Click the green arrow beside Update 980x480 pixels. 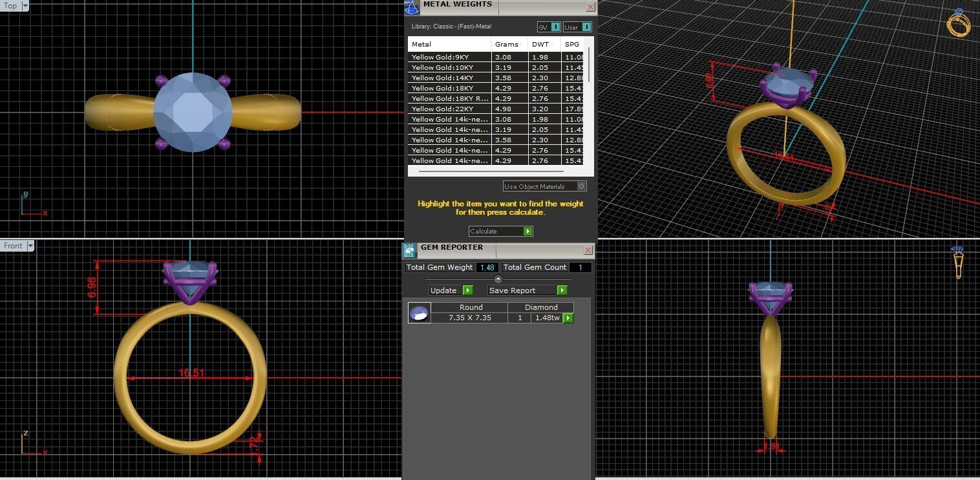point(468,290)
